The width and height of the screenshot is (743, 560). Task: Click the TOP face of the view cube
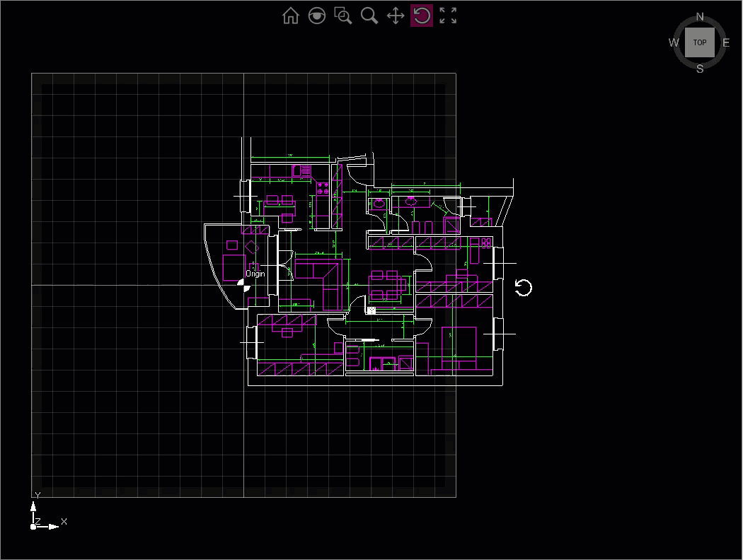[699, 42]
